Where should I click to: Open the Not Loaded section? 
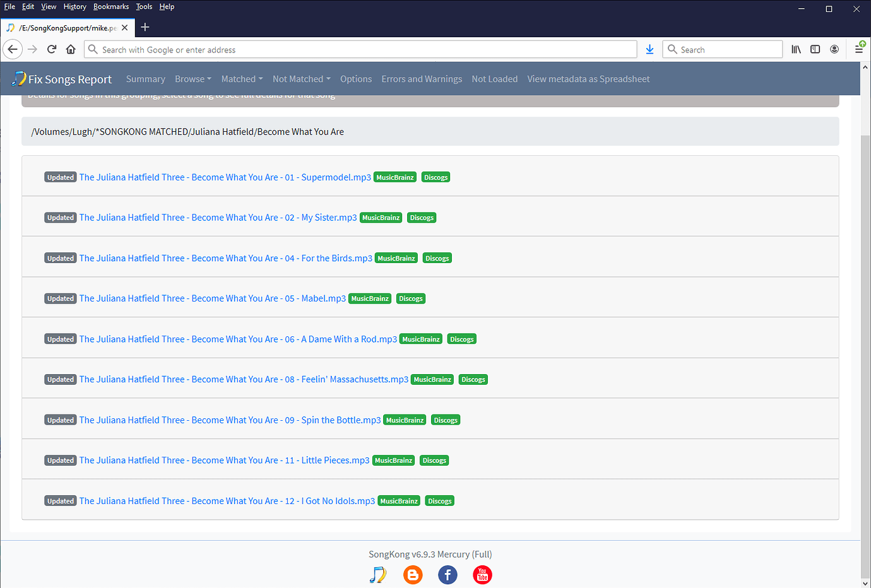point(494,79)
